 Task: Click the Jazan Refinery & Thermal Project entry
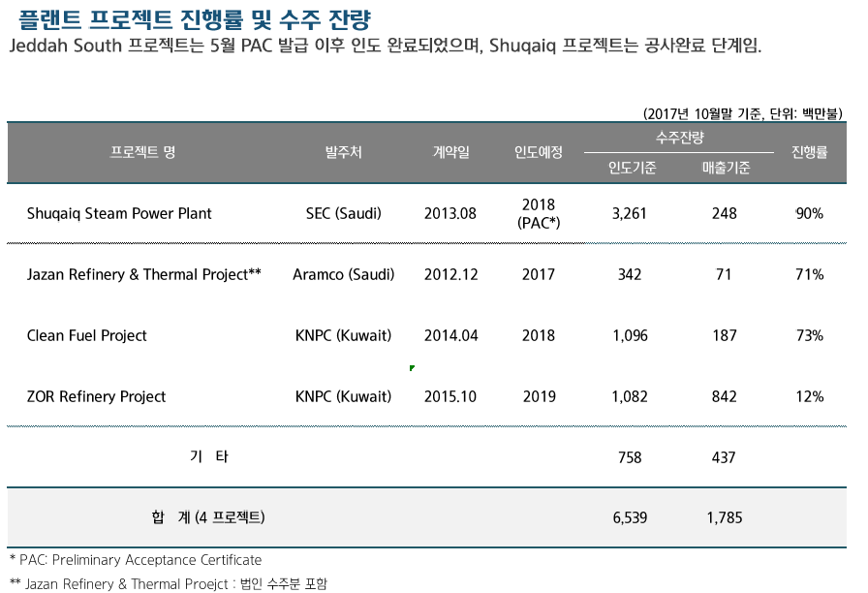(145, 274)
